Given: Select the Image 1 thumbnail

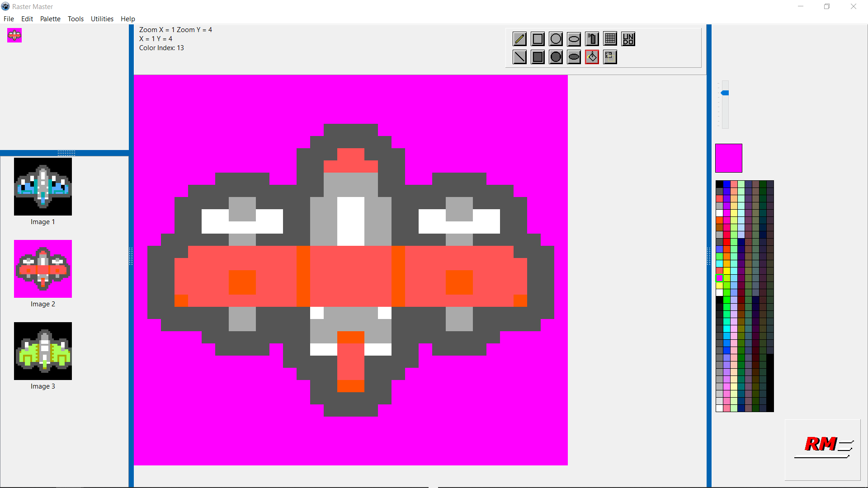Looking at the screenshot, I should [42, 187].
